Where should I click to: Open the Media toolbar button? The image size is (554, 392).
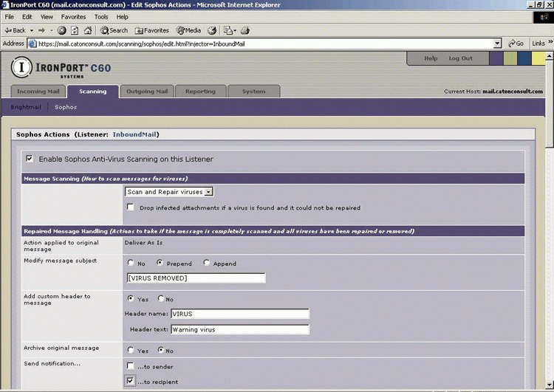click(188, 30)
